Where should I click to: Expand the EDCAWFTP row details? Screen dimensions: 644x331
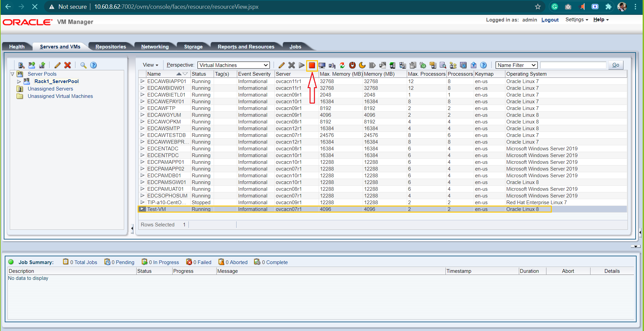(x=142, y=108)
